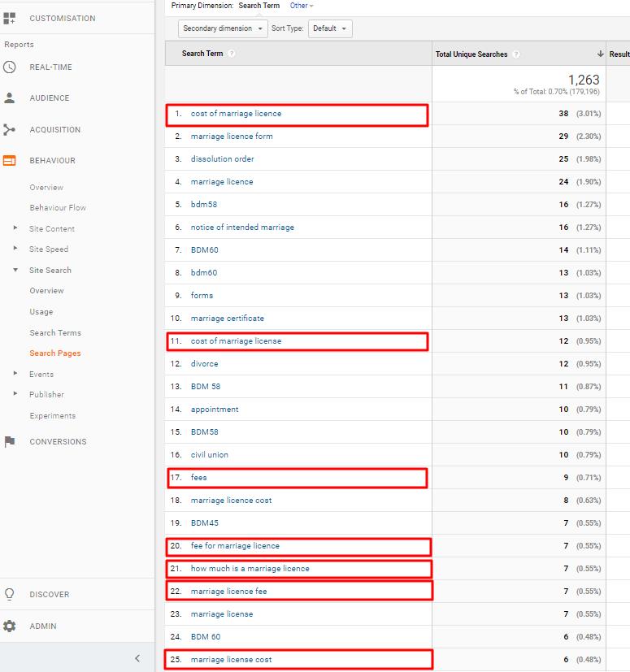Open lowercase 'bdm58' search term

204,205
